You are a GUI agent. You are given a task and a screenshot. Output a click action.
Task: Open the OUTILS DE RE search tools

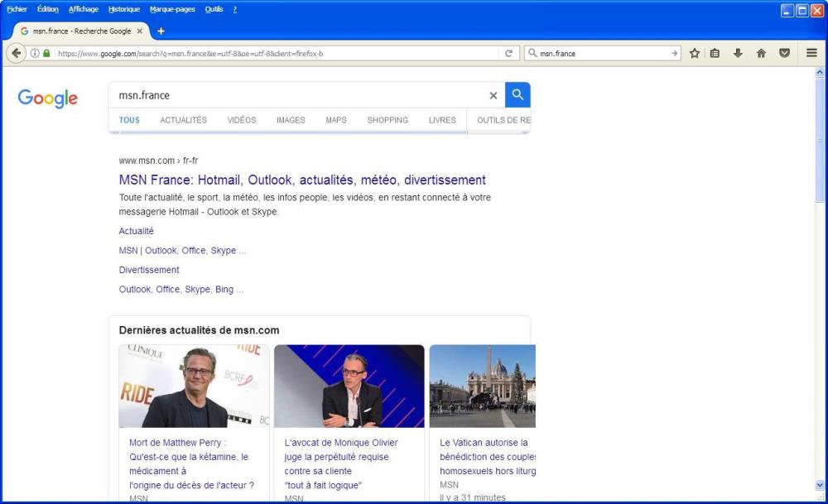pos(503,120)
